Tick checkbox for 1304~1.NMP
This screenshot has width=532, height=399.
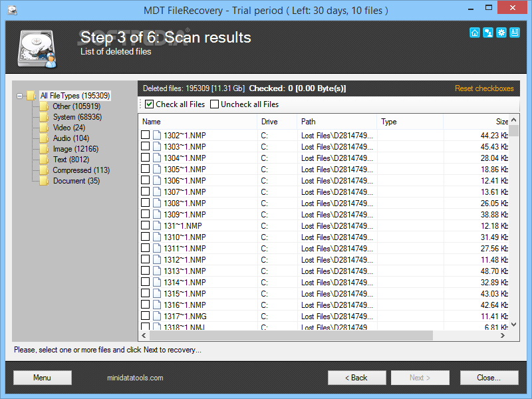(x=145, y=158)
